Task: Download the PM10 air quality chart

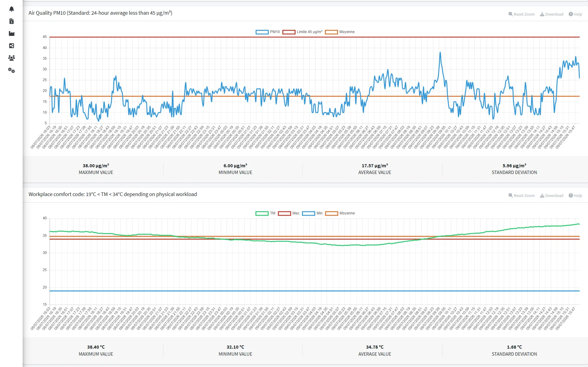Action: [x=552, y=14]
